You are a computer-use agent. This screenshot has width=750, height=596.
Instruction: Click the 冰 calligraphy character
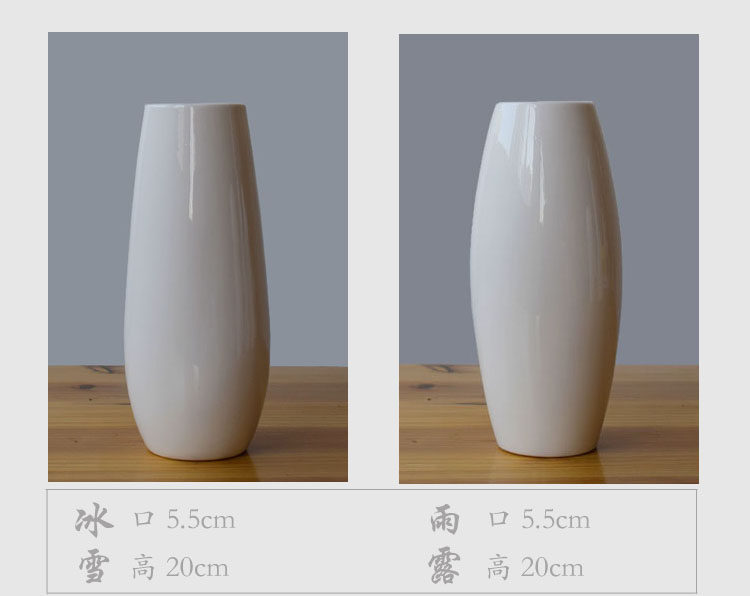coord(94,519)
